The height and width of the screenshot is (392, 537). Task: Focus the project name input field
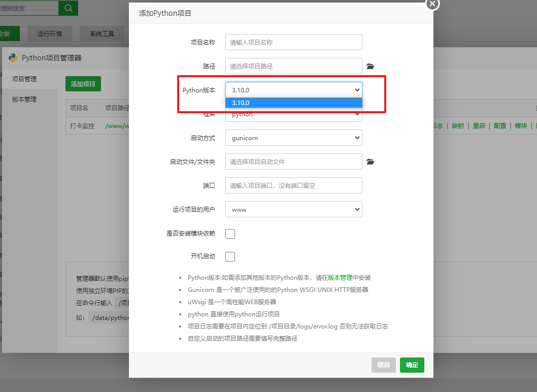(294, 42)
